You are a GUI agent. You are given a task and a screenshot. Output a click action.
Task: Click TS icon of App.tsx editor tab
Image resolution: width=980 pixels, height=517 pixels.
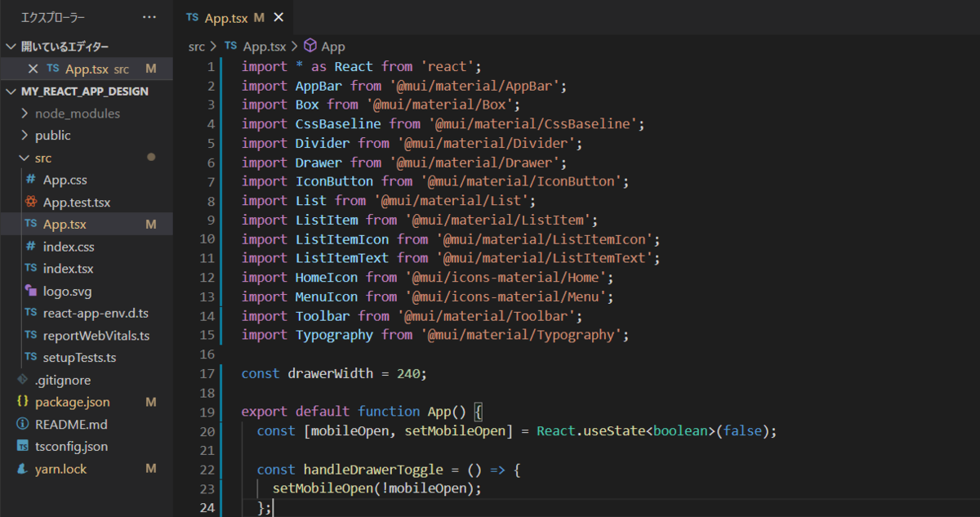pyautogui.click(x=193, y=17)
